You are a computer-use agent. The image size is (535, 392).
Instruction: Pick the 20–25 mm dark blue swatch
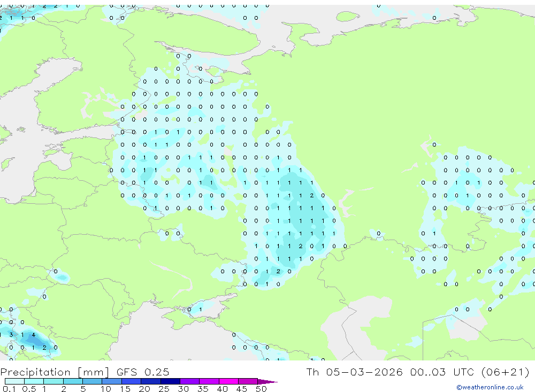tap(151, 381)
